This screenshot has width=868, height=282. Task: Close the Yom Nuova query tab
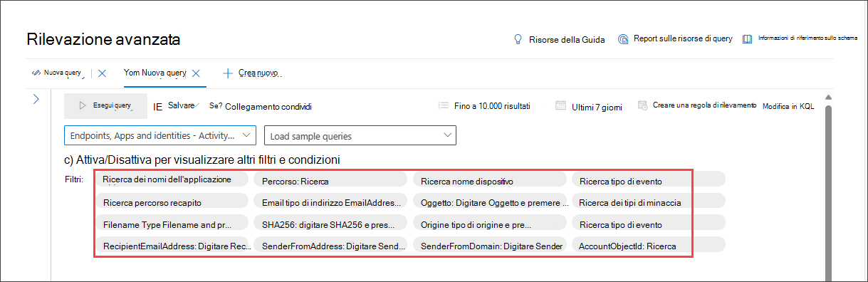pyautogui.click(x=196, y=73)
